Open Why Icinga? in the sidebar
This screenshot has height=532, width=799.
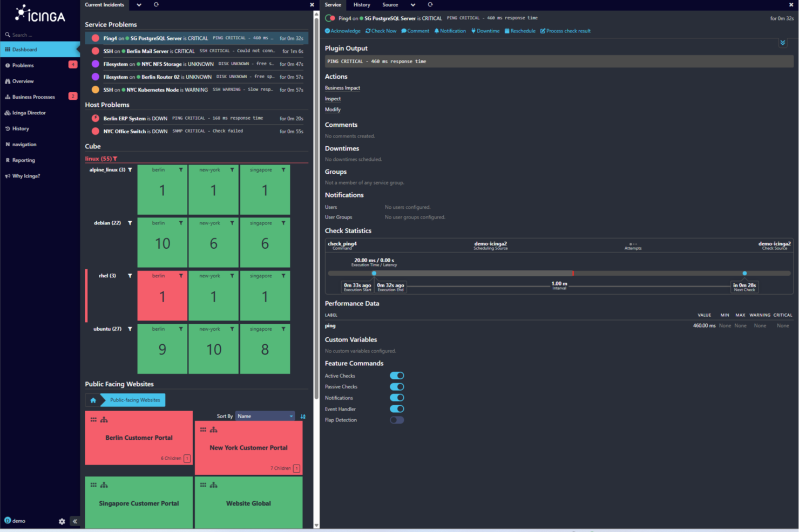click(x=26, y=176)
